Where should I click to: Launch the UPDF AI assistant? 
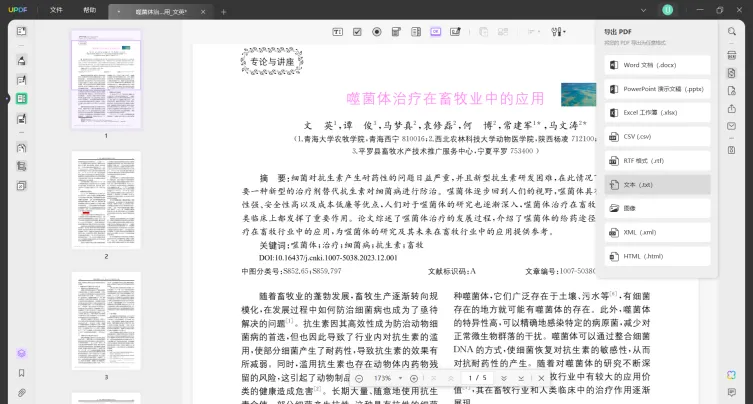[731, 375]
